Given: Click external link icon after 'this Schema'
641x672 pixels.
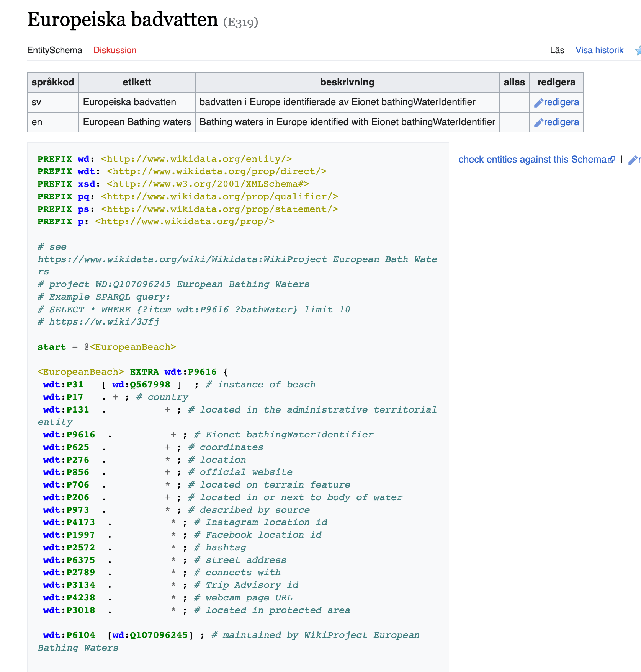Looking at the screenshot, I should (612, 160).
